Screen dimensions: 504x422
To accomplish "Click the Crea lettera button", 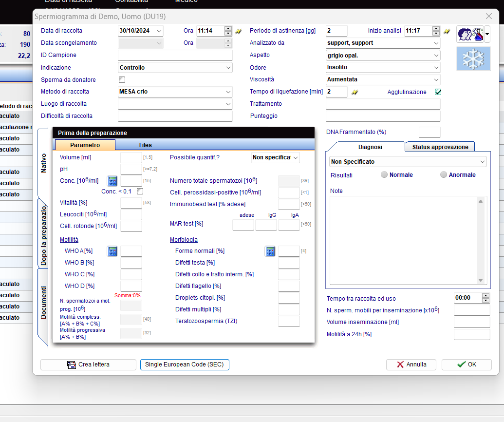I will click(89, 364).
